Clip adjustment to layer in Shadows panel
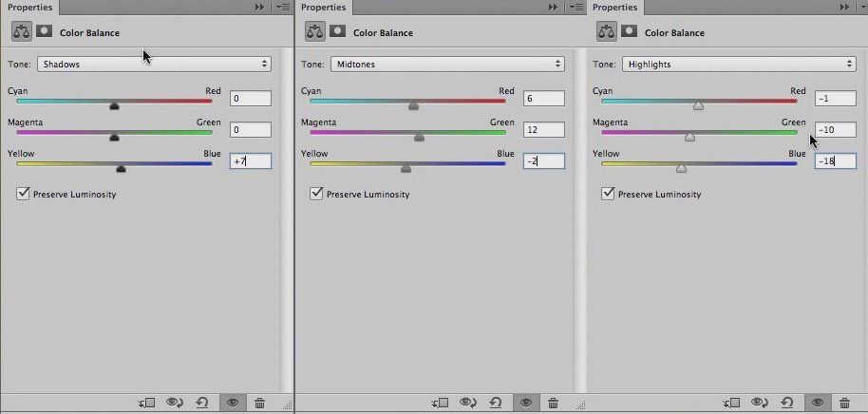 pos(146,403)
